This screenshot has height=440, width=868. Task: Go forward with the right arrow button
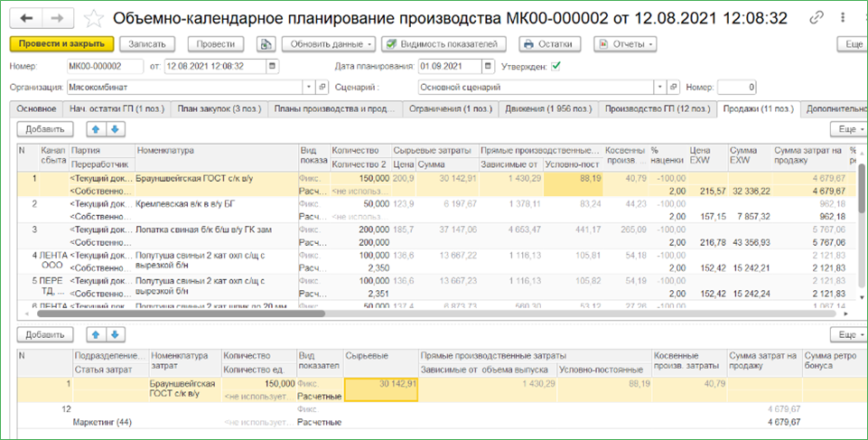pos(57,19)
